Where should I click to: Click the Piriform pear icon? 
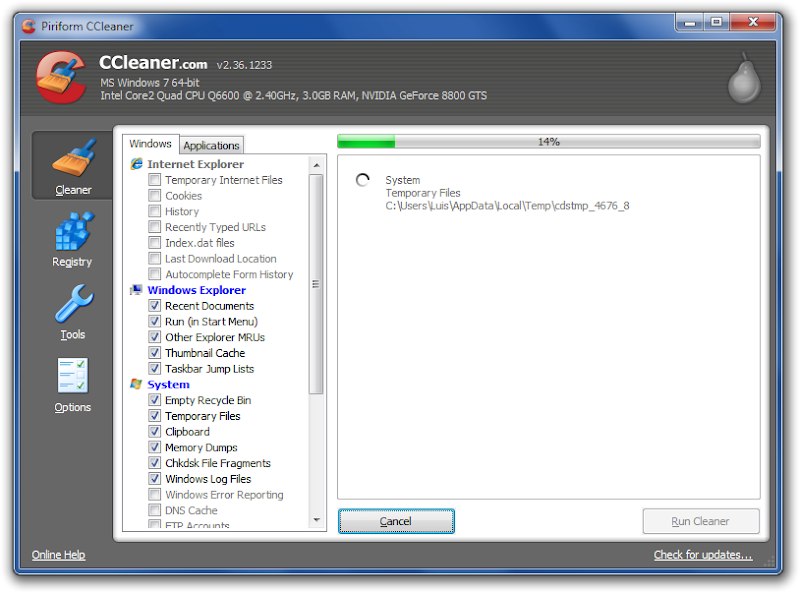(x=744, y=78)
